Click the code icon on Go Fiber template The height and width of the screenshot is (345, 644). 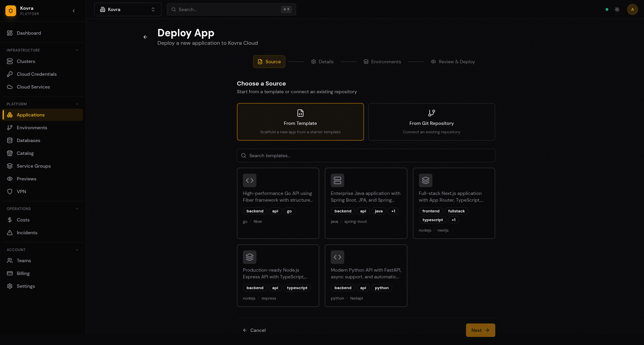[x=250, y=180]
